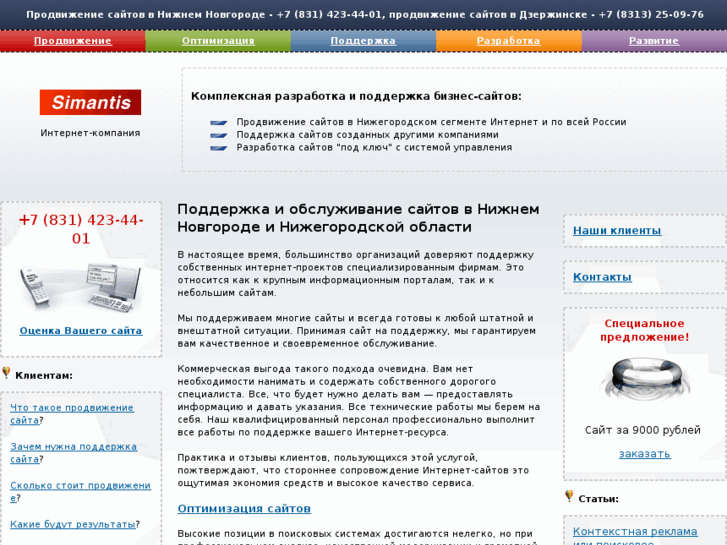Click the top header line with phone numbers
This screenshot has width=727, height=545.
pos(365,14)
